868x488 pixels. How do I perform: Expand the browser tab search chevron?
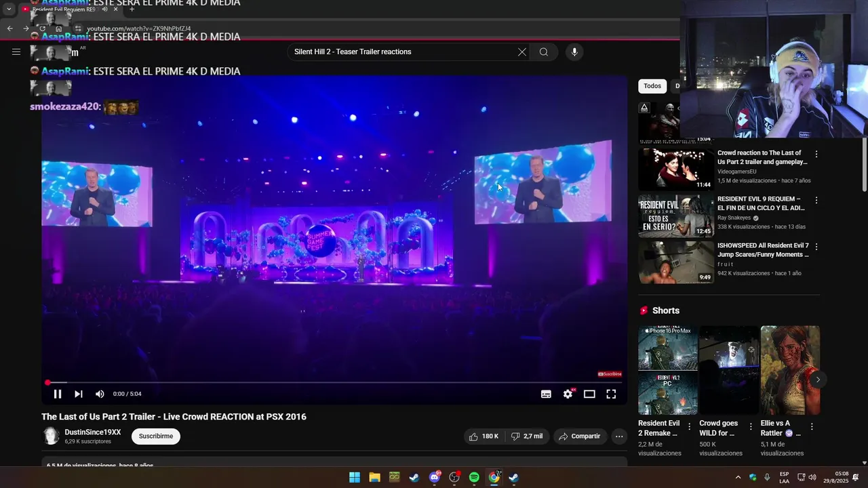click(9, 9)
